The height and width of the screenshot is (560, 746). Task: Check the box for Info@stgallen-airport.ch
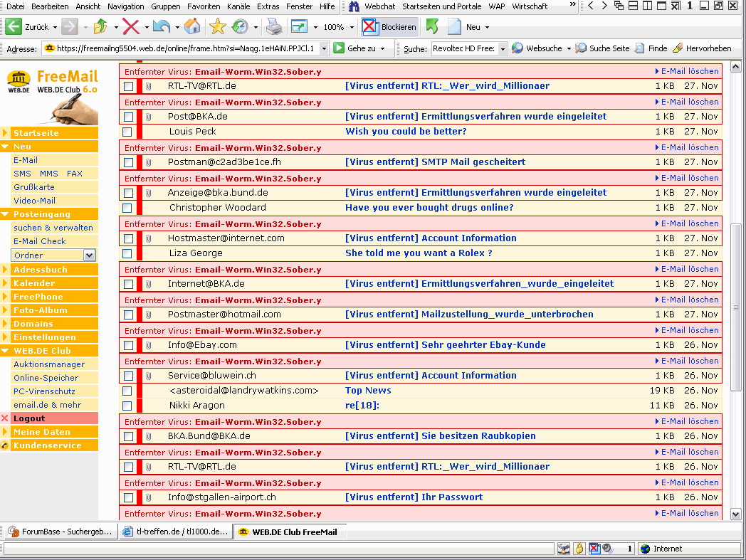(x=128, y=497)
